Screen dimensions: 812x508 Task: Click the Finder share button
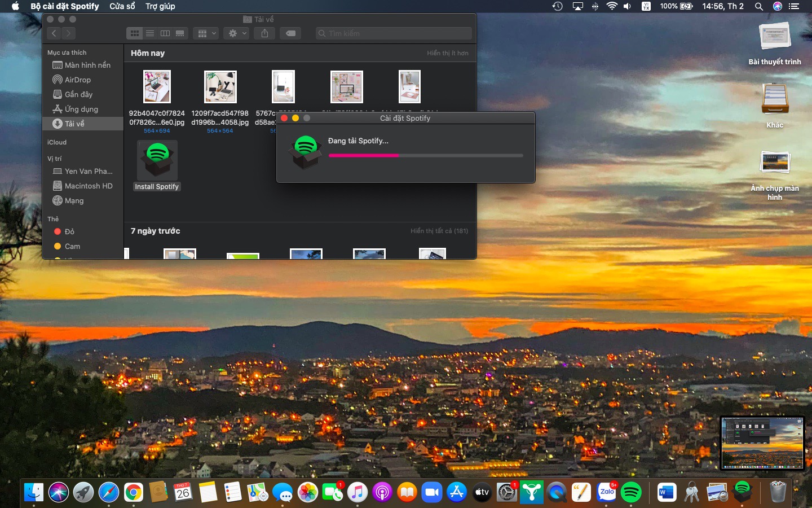click(264, 34)
